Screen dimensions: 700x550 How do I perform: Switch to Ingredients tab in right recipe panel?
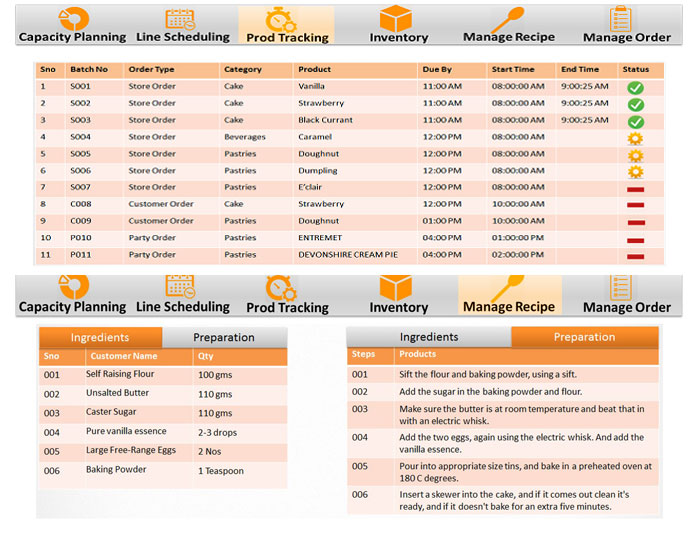(x=429, y=337)
